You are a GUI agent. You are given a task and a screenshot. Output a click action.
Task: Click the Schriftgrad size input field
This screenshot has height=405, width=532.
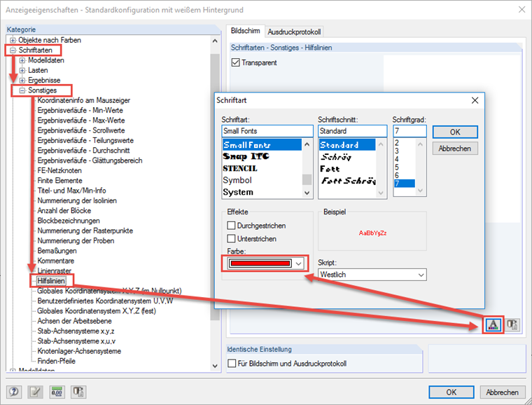[409, 131]
